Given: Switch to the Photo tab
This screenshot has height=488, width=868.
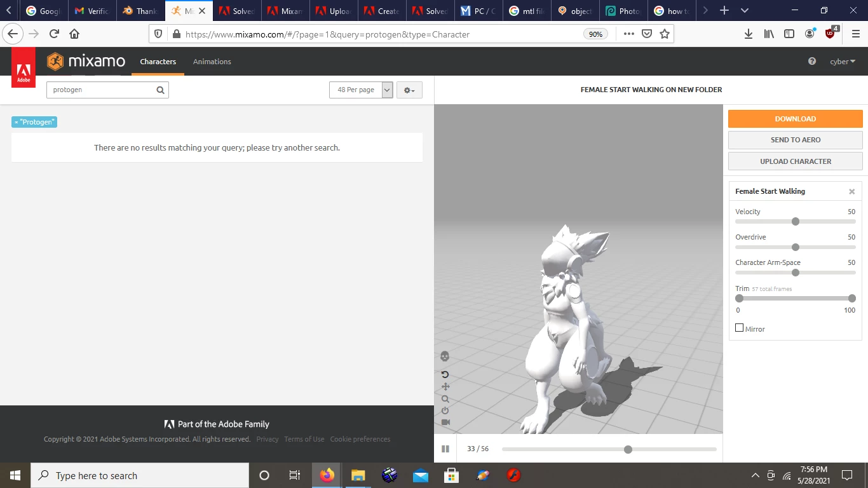Looking at the screenshot, I should pyautogui.click(x=623, y=11).
